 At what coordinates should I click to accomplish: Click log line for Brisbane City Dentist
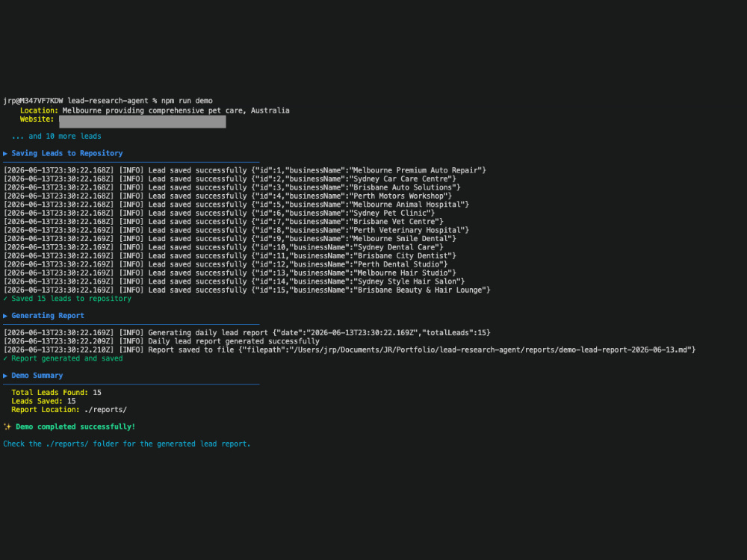[229, 256]
